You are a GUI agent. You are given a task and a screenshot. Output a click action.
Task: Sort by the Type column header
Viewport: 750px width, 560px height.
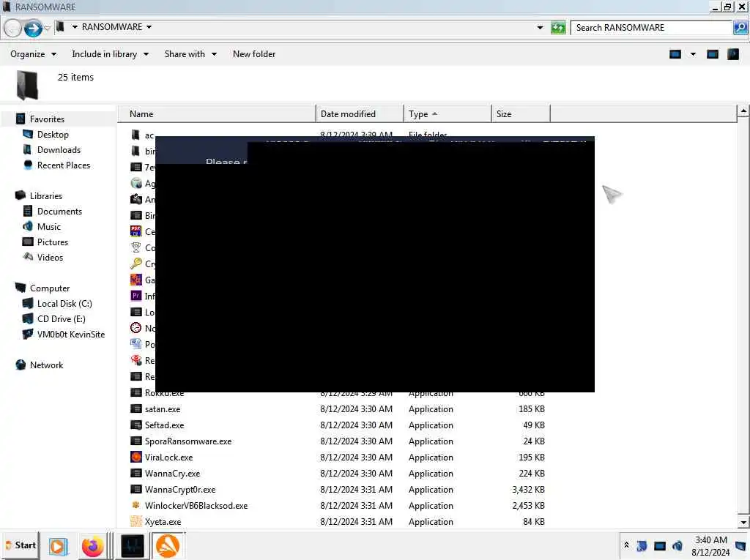[x=448, y=113]
